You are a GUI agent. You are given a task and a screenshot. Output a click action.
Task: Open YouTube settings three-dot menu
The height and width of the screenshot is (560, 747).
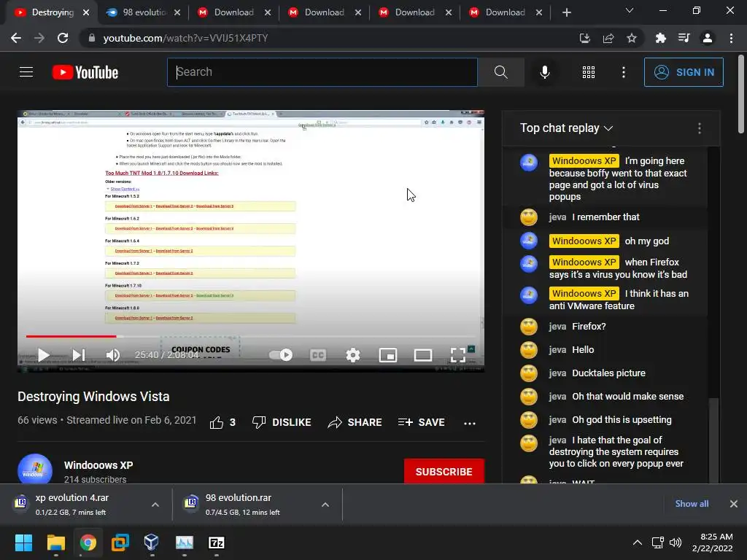click(x=623, y=72)
